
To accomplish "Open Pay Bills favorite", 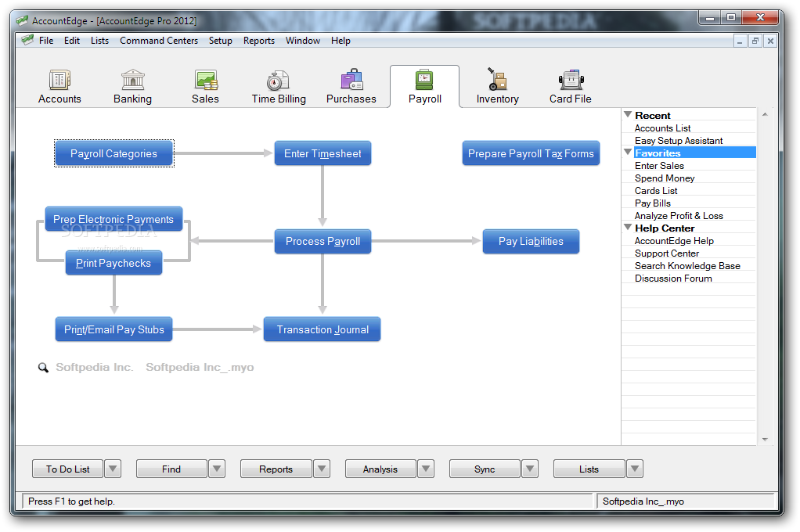I will tap(653, 203).
